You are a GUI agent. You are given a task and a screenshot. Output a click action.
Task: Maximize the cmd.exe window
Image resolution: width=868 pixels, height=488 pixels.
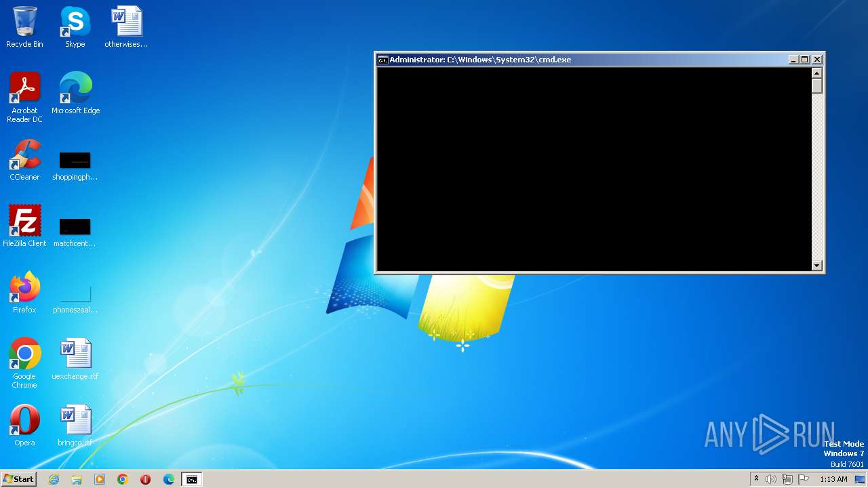point(805,60)
